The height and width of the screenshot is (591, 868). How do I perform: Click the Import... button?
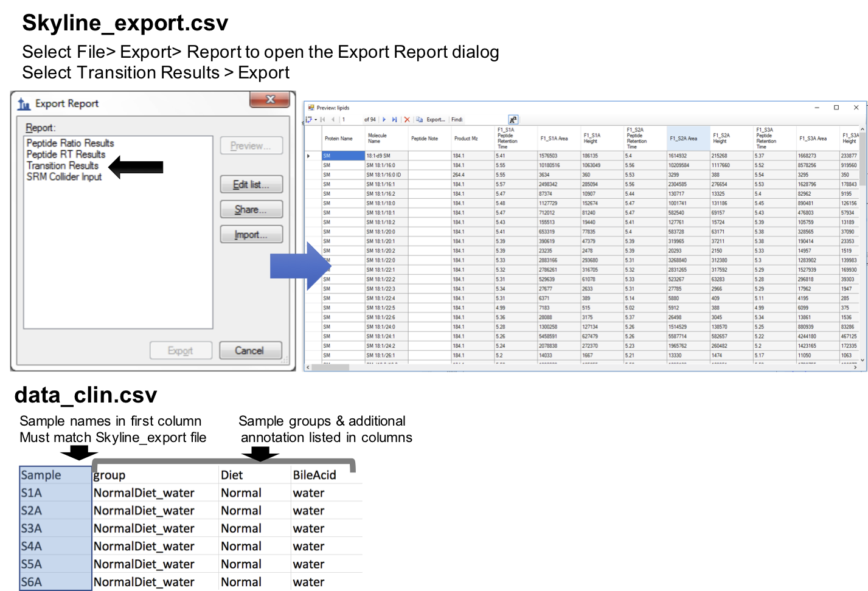(251, 235)
